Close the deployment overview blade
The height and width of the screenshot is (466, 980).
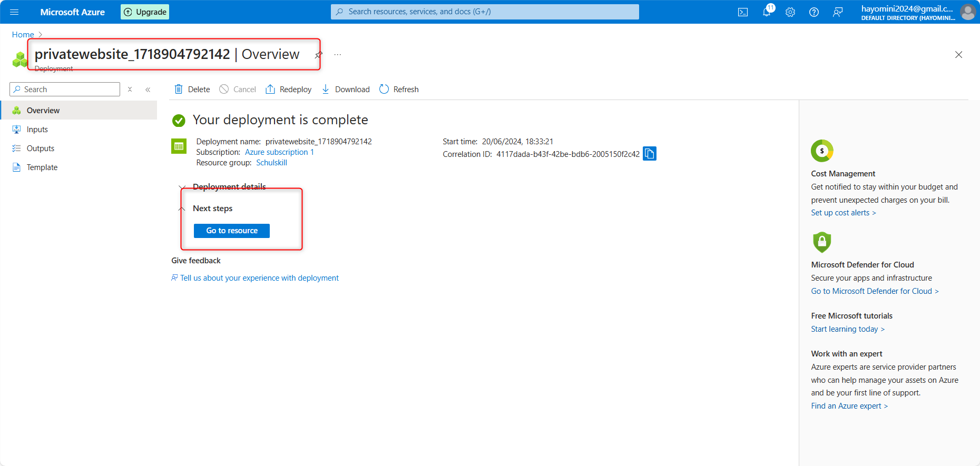959,55
